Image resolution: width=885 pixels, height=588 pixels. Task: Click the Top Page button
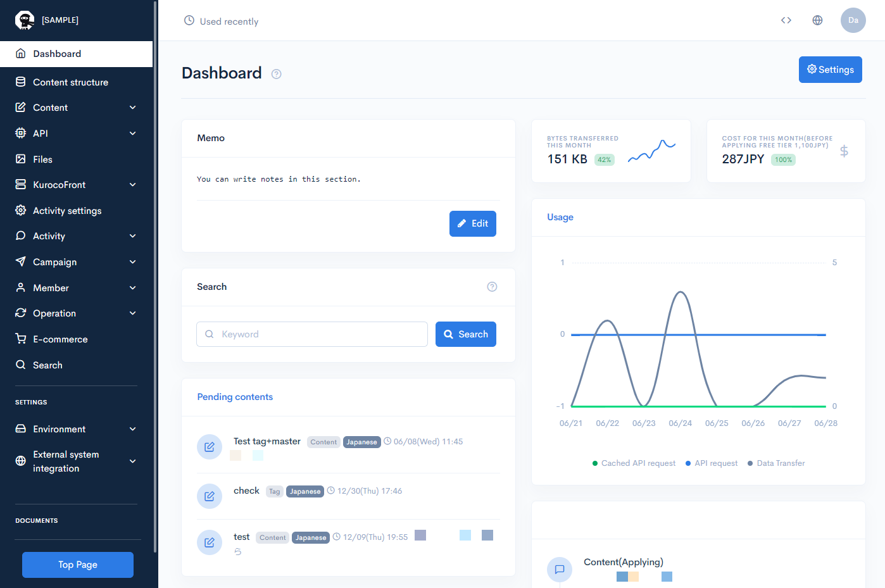[78, 565]
